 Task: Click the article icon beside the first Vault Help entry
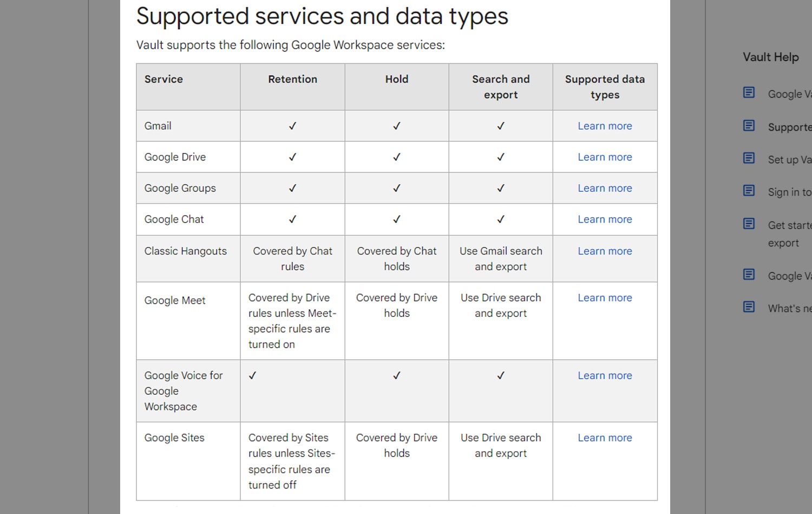[749, 93]
